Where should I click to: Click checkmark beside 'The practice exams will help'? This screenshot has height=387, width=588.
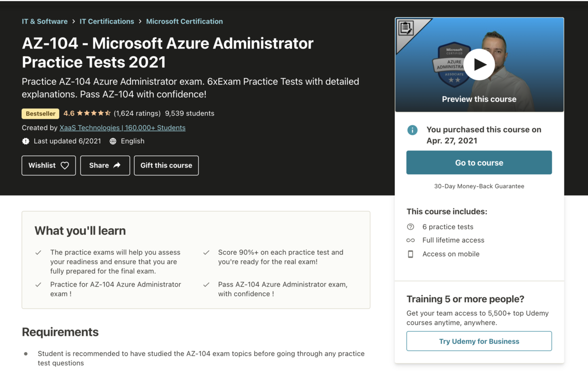coord(38,253)
